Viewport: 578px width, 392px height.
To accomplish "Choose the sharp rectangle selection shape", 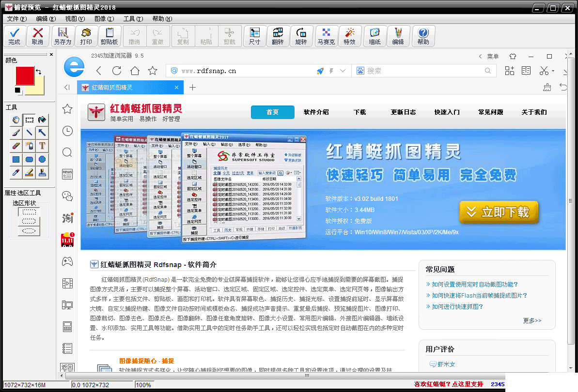I will tap(29, 212).
